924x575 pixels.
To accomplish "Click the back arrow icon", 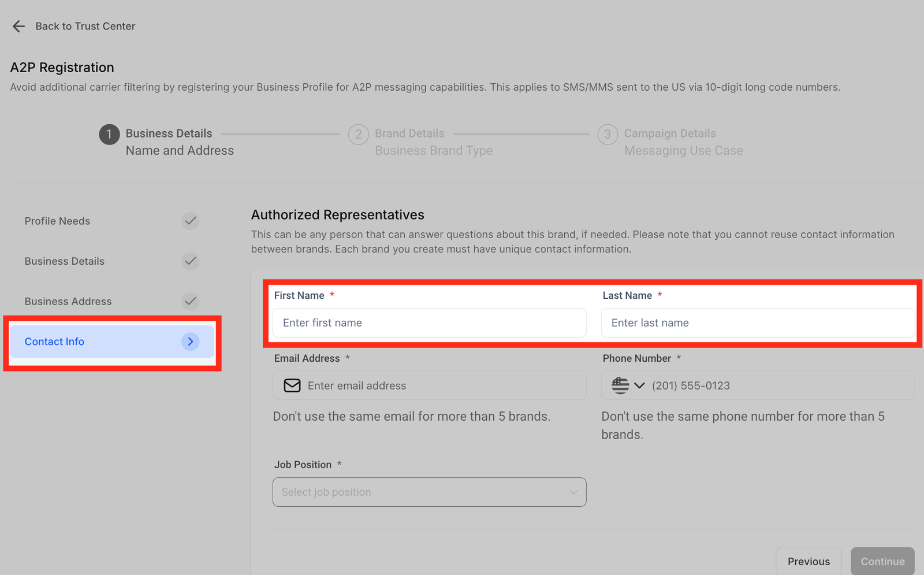I will coord(18,26).
